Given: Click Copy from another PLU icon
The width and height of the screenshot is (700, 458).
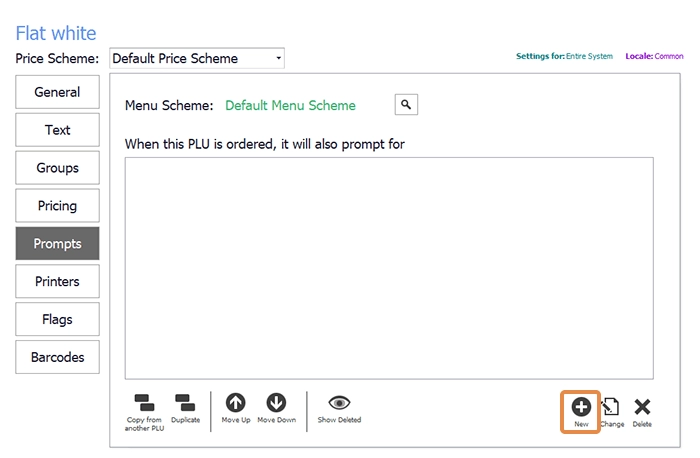Looking at the screenshot, I should (144, 403).
